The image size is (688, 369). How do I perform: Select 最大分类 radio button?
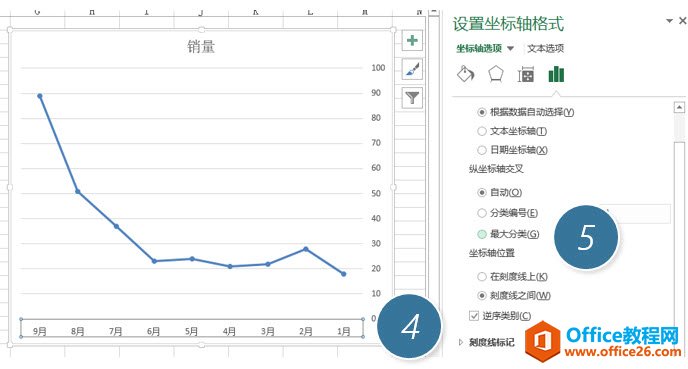482,234
